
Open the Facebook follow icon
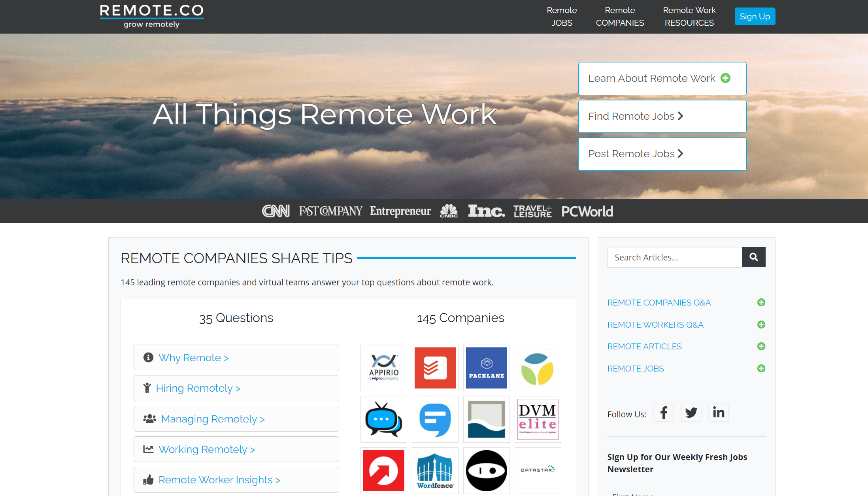[x=664, y=413]
